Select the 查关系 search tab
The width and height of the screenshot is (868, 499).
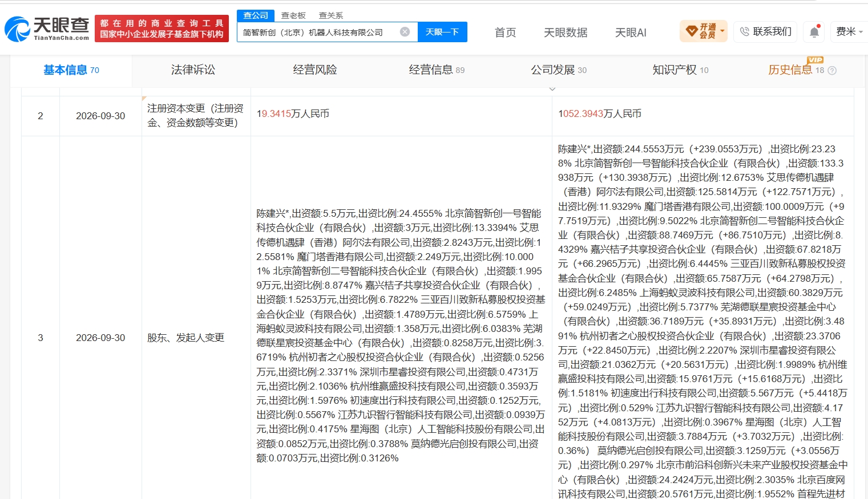click(331, 15)
